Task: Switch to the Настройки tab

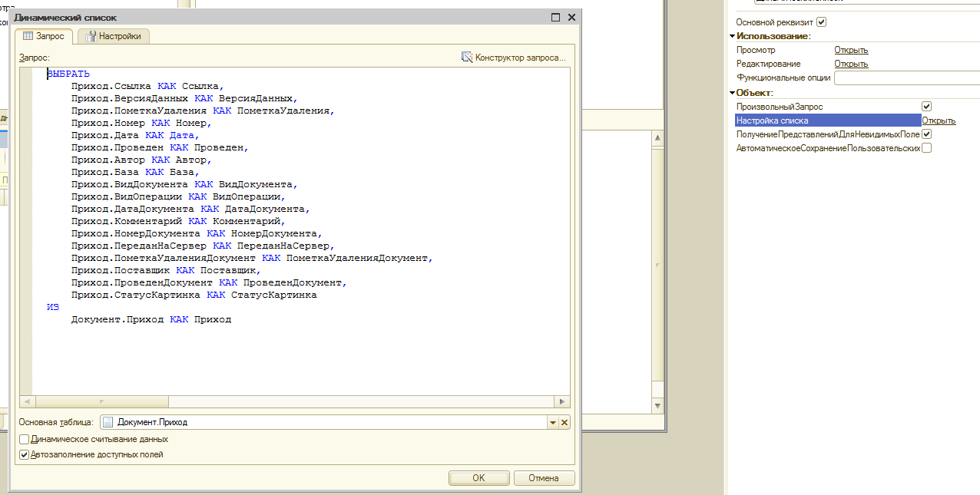Action: click(114, 36)
